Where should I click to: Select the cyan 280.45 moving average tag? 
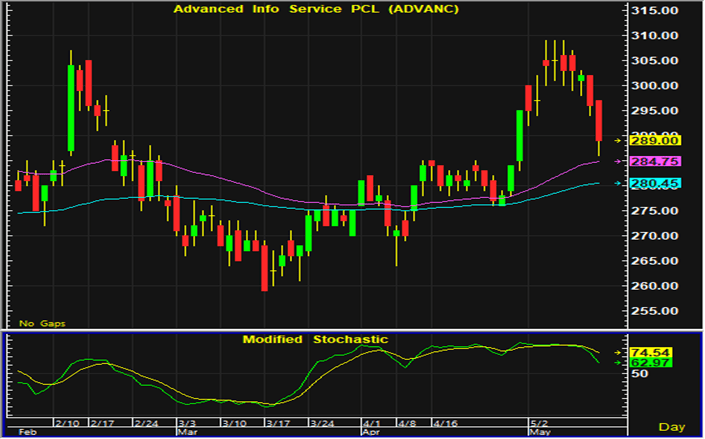(x=652, y=184)
